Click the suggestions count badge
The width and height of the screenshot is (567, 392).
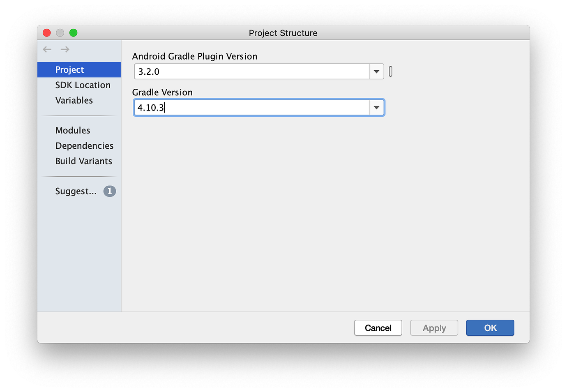(x=109, y=191)
